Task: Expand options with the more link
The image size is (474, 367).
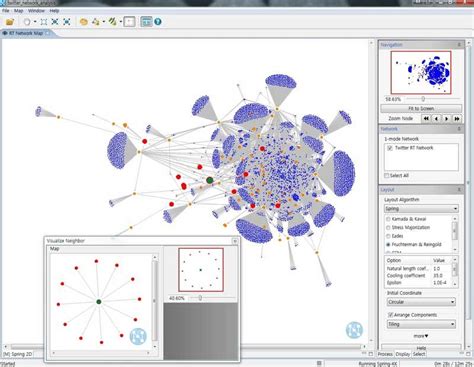Action: [x=421, y=336]
